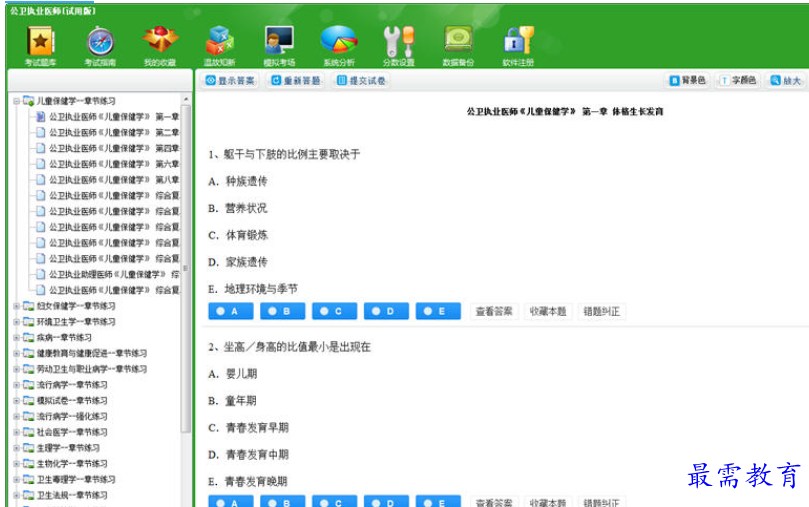This screenshot has height=507, width=809.
Task: Click the tree panel scroll-up arrow
Action: coord(186,99)
